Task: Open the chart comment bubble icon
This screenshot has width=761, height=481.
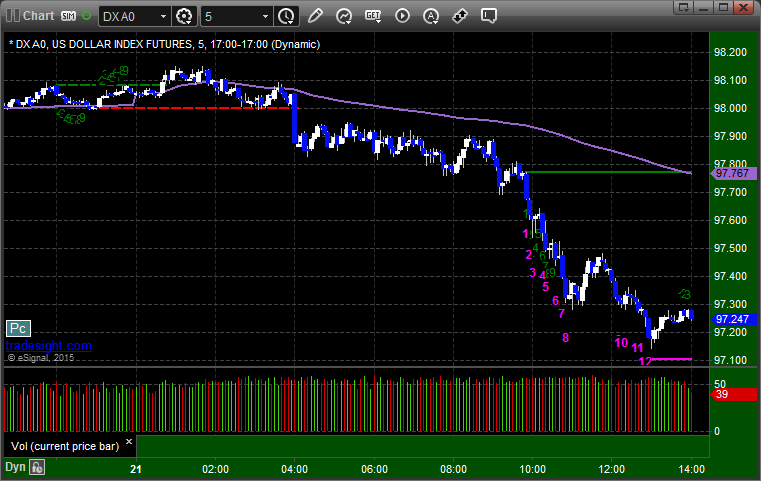Action: tap(489, 17)
